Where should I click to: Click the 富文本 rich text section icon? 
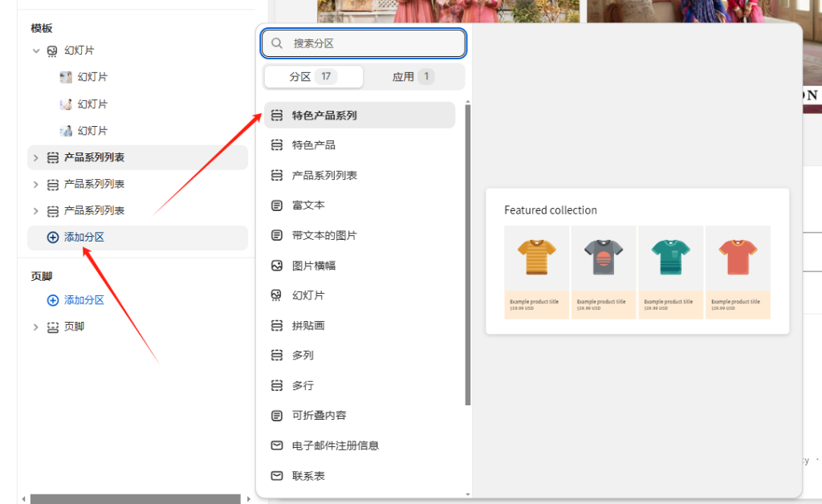[x=276, y=205]
